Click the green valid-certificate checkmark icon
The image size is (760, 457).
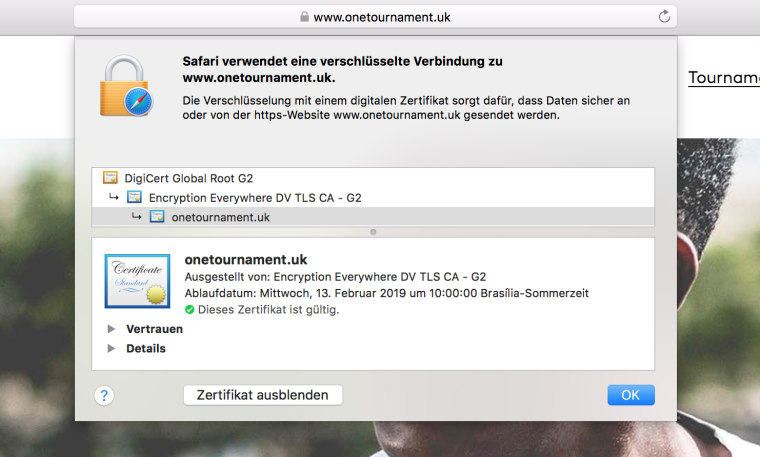pos(190,310)
